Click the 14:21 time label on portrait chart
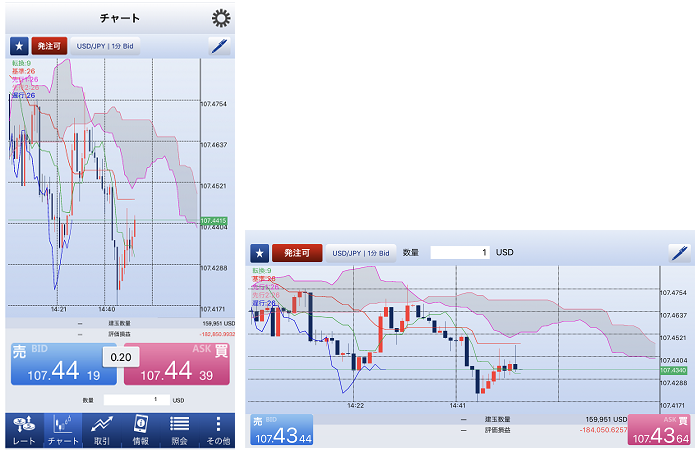 click(x=58, y=309)
